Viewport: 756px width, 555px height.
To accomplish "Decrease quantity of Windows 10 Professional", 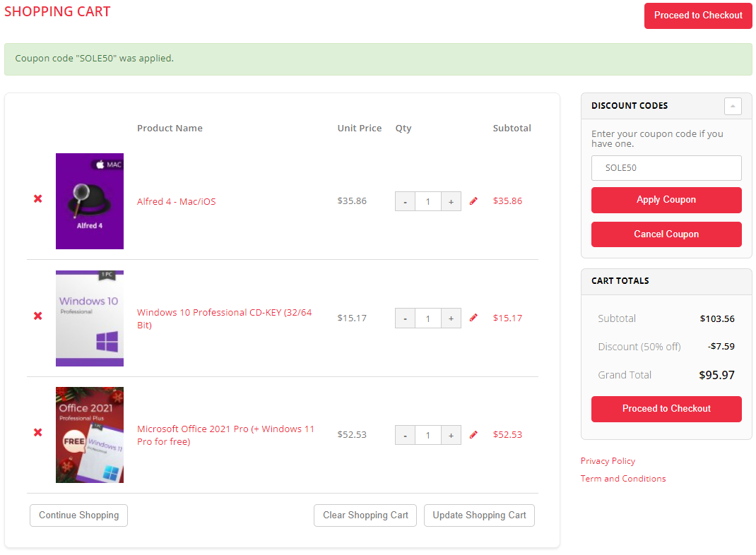I will coord(405,318).
